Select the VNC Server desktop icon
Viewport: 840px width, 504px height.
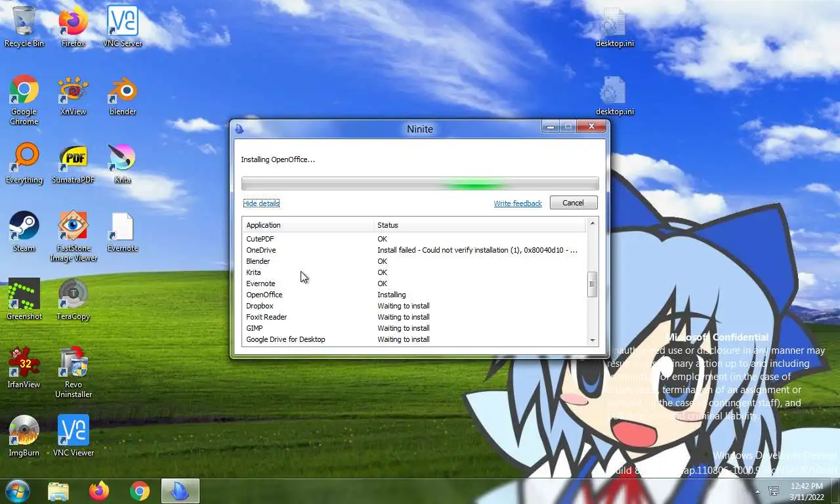[122, 26]
